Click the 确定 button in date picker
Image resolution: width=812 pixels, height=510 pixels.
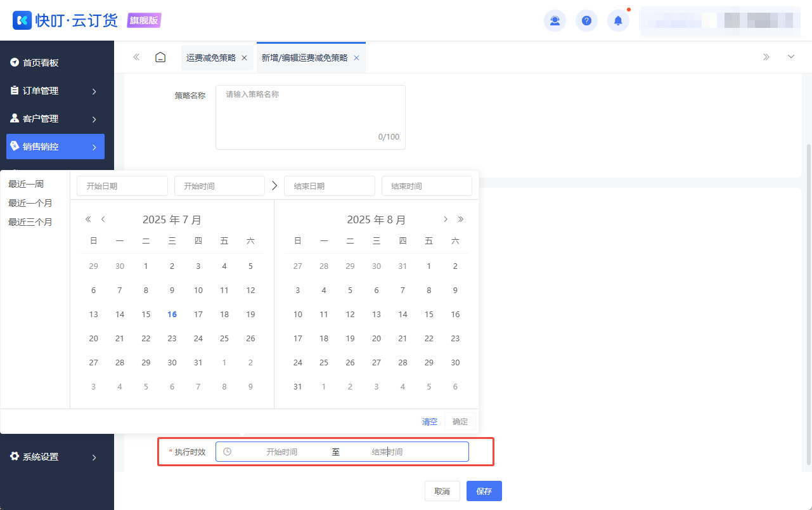tap(460, 422)
